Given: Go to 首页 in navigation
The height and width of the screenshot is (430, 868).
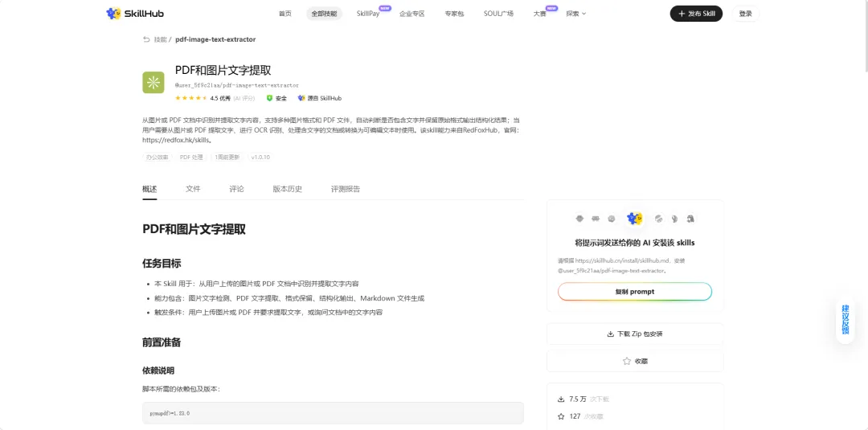Looking at the screenshot, I should (285, 14).
